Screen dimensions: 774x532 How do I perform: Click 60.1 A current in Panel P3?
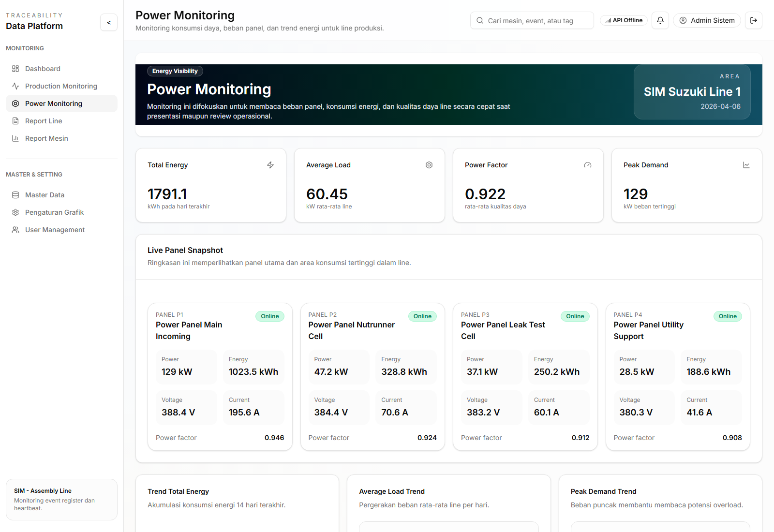(x=547, y=413)
